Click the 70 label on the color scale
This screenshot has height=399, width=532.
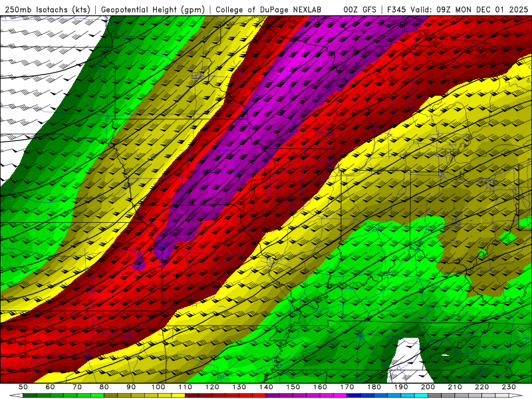click(x=77, y=387)
